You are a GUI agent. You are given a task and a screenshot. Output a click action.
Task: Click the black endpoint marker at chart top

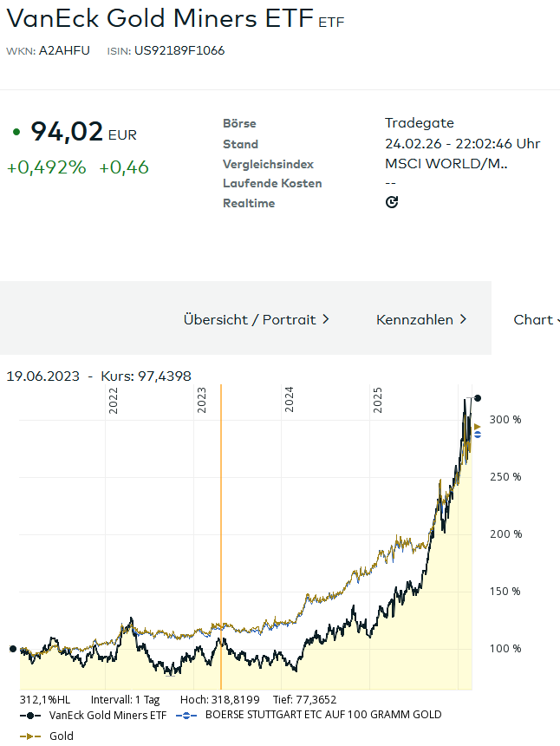pyautogui.click(x=478, y=398)
